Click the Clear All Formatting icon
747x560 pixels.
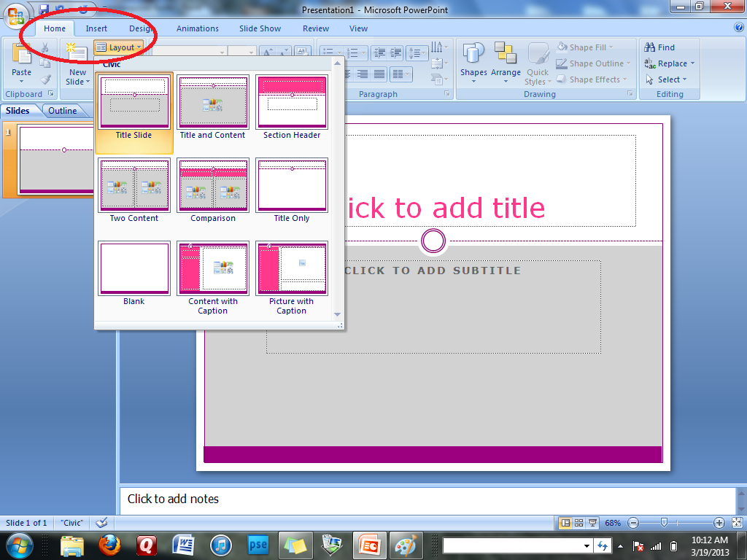point(303,52)
